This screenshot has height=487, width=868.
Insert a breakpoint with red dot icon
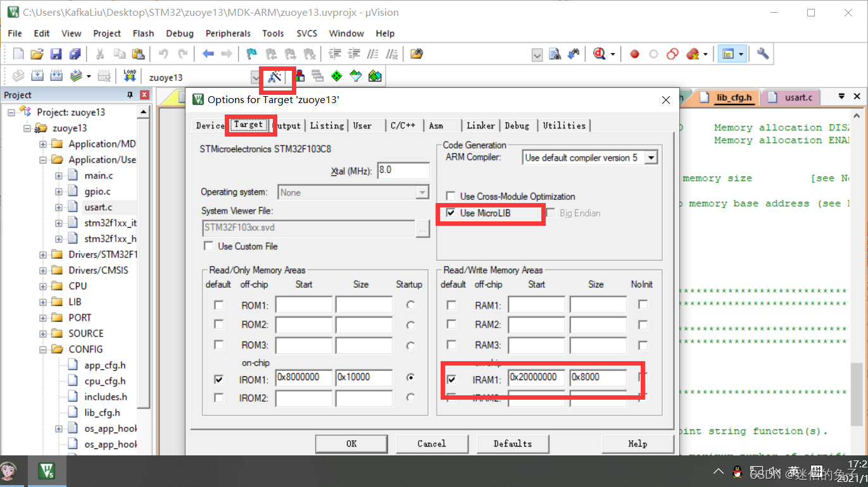pyautogui.click(x=634, y=54)
